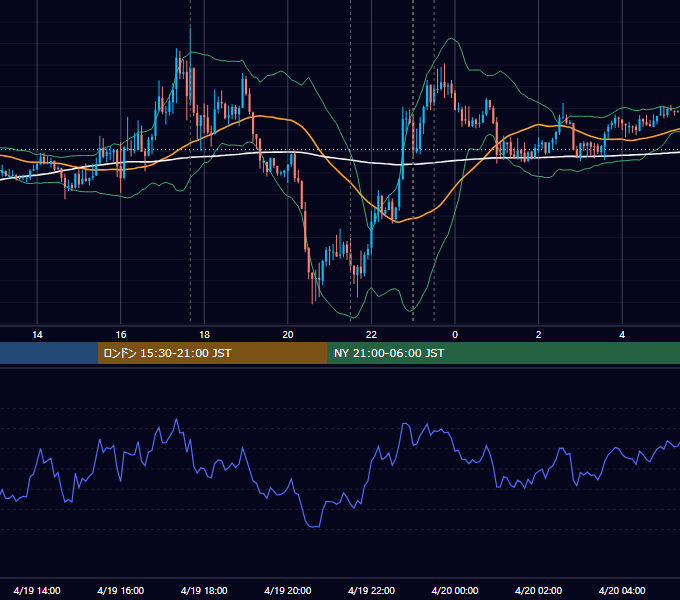The height and width of the screenshot is (600, 680).
Task: Click the 4 hour label on the chart axis
Action: [622, 335]
